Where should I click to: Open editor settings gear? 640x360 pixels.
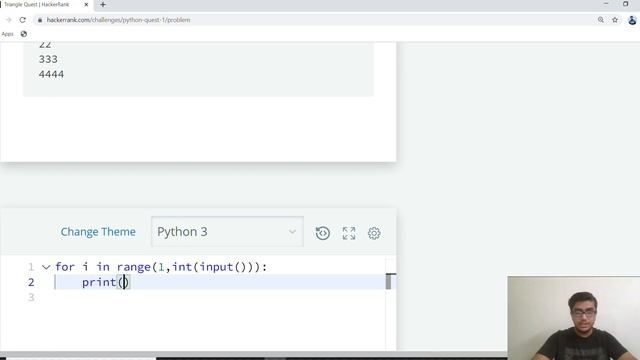[374, 233]
